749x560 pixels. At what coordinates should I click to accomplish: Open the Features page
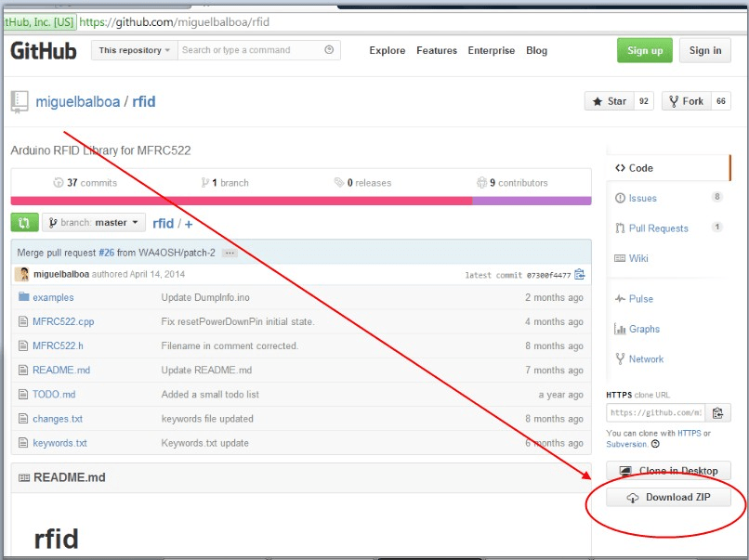pos(437,50)
